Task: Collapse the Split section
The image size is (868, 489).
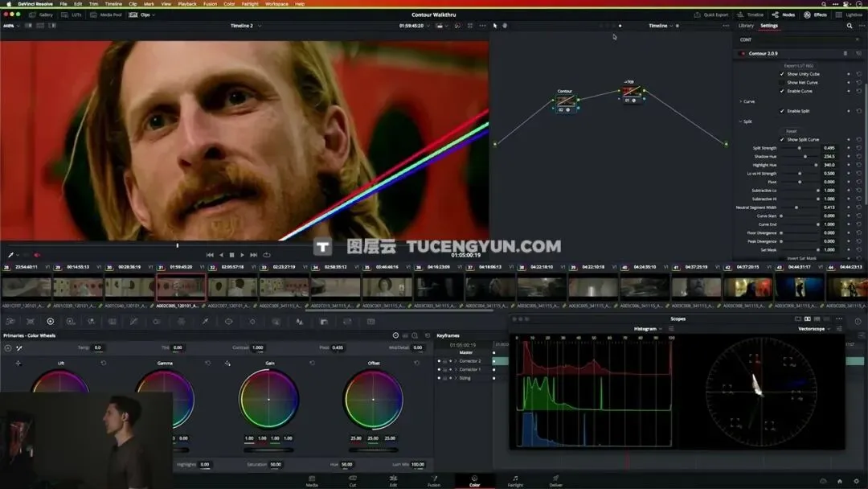Action: coord(741,121)
